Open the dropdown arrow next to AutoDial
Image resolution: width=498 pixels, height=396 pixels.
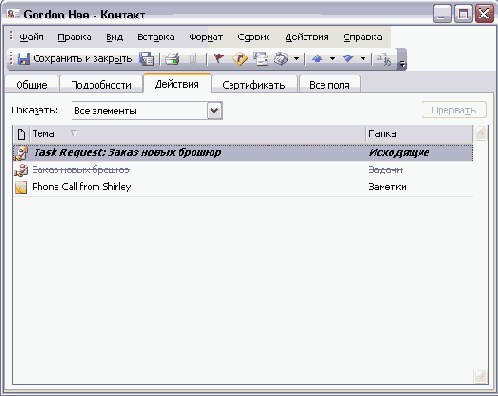pyautogui.click(x=296, y=59)
